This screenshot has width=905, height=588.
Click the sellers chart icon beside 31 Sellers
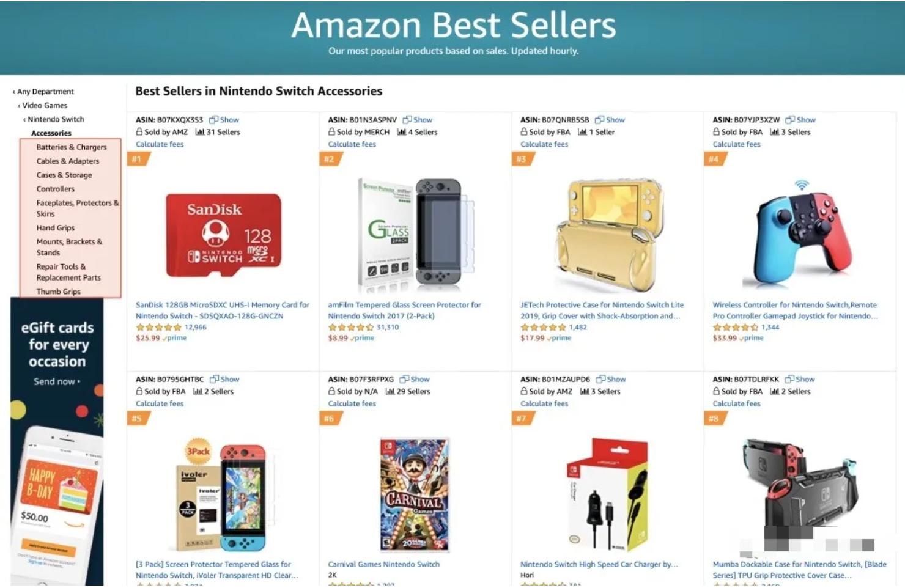coord(199,132)
